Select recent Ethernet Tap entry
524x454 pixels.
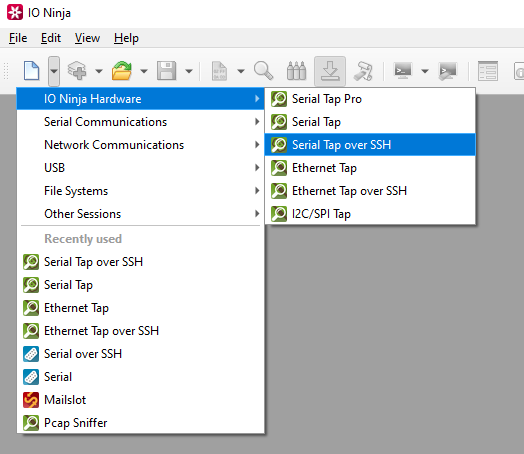coord(140,308)
